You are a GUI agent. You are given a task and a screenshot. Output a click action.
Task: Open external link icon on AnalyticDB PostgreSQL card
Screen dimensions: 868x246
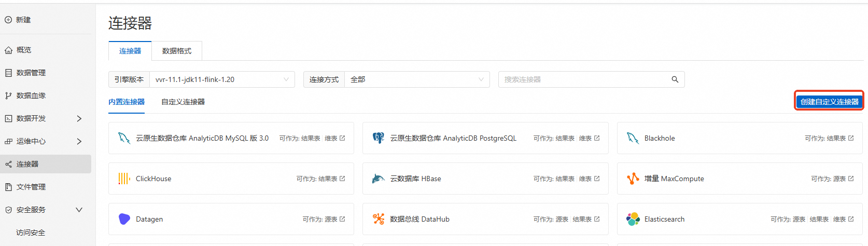tap(597, 138)
